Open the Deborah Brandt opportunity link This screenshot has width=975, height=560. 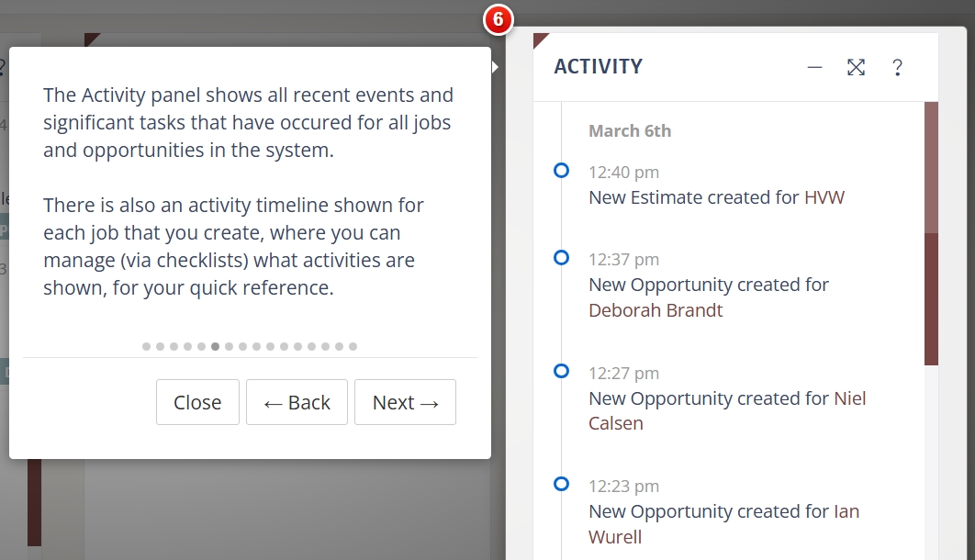[x=656, y=310]
